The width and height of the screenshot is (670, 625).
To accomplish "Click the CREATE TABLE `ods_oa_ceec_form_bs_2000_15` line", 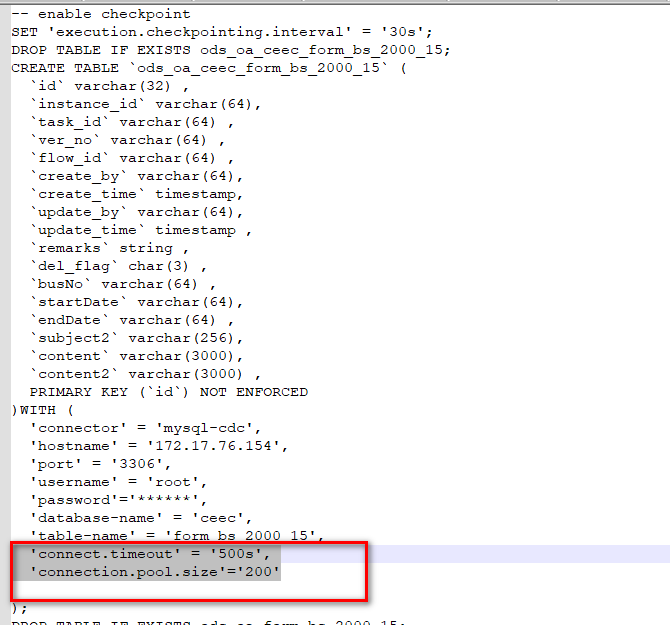I will pos(209,68).
